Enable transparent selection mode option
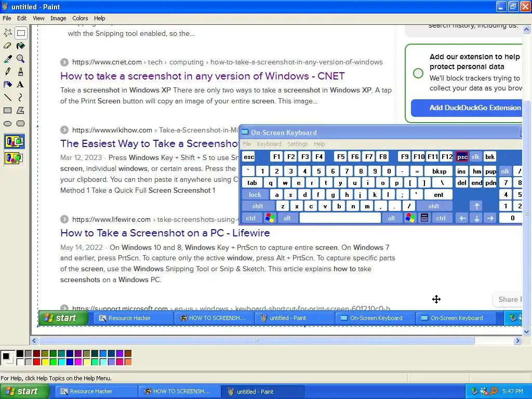 tap(14, 158)
